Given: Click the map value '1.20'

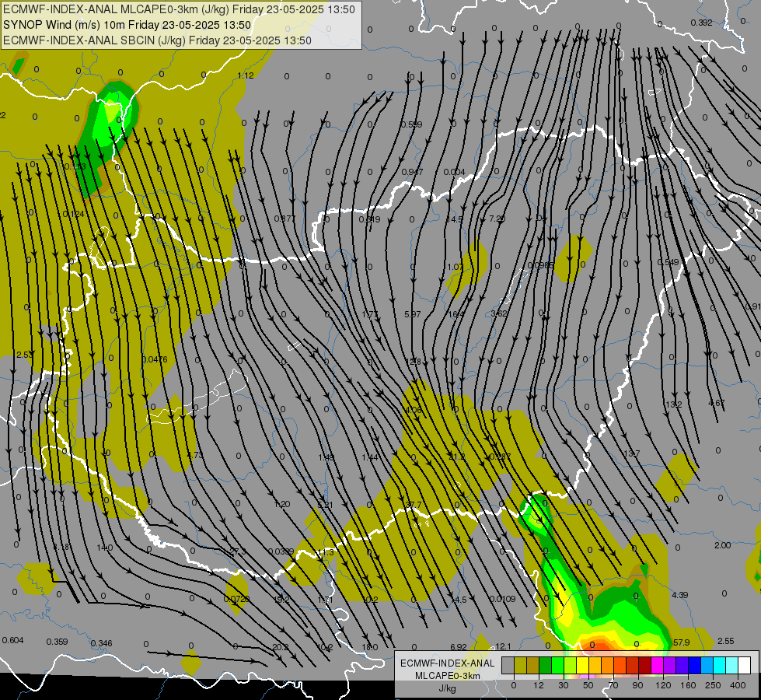Looking at the screenshot, I should click(x=282, y=504).
